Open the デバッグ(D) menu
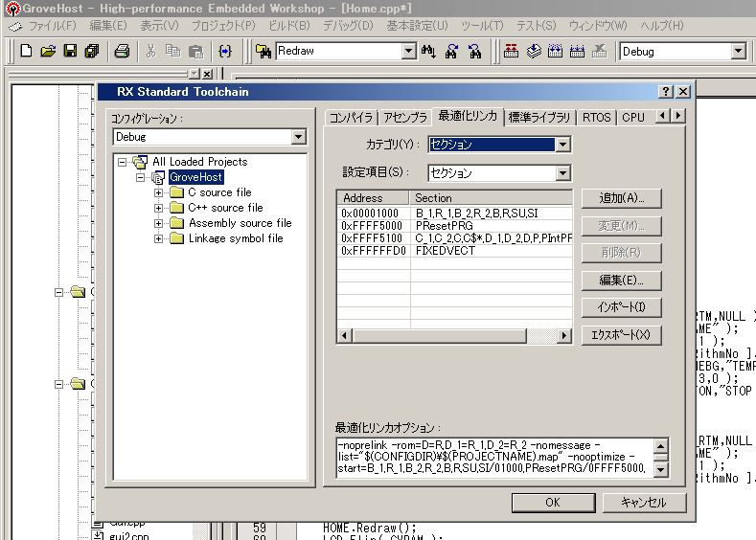 click(348, 26)
